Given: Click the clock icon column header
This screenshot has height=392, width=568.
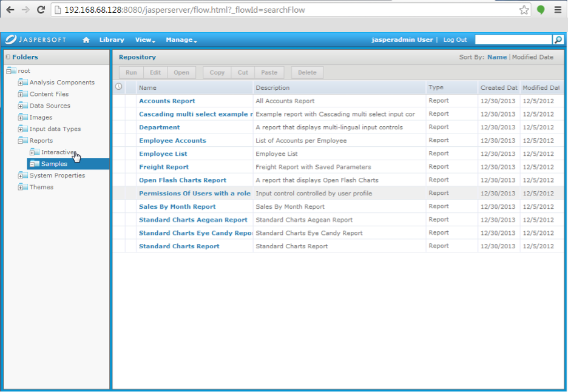Looking at the screenshot, I should point(118,87).
